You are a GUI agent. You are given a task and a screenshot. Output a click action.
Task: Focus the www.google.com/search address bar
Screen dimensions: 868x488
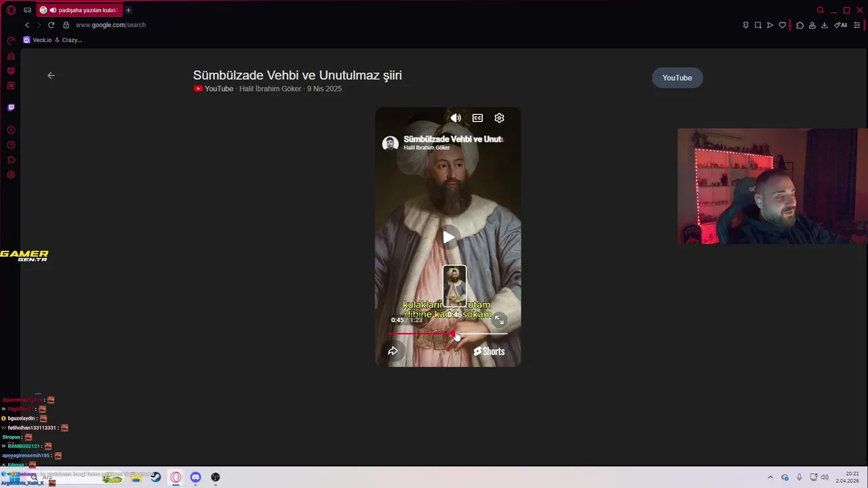(111, 25)
